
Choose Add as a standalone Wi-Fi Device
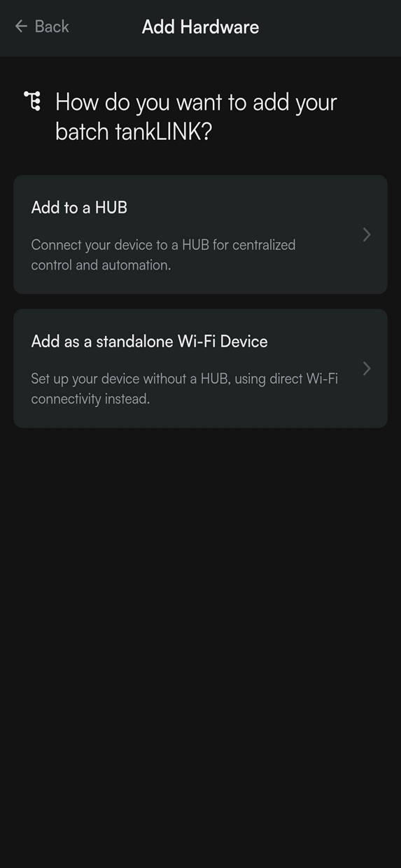(200, 368)
